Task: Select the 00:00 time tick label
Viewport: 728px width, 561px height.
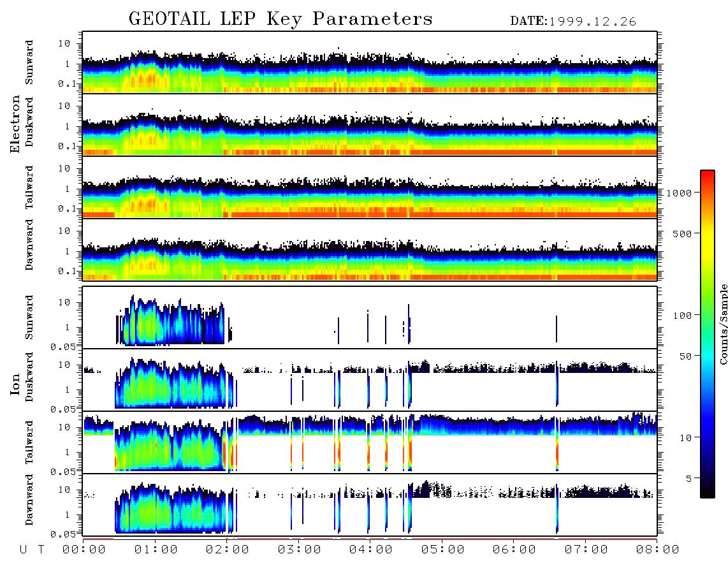Action: tap(84, 550)
